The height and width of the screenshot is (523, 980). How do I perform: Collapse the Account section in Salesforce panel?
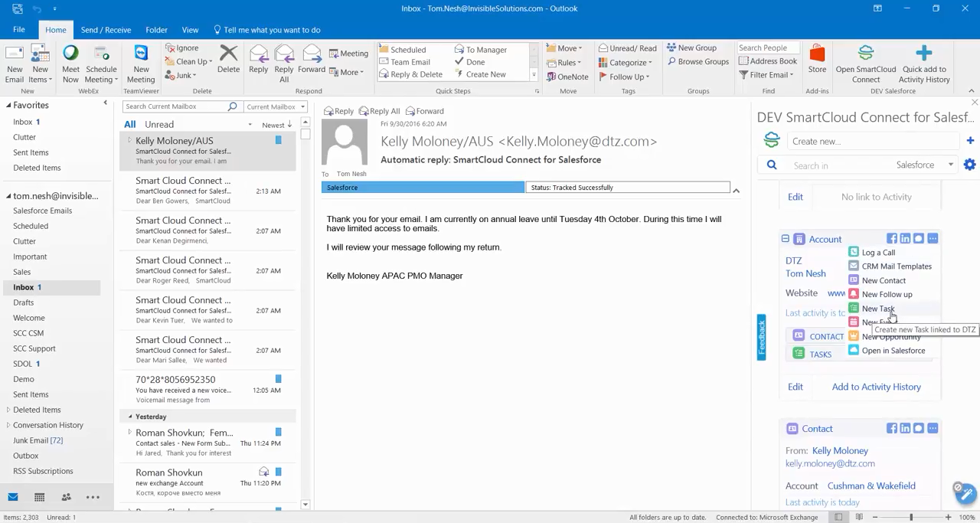(785, 238)
